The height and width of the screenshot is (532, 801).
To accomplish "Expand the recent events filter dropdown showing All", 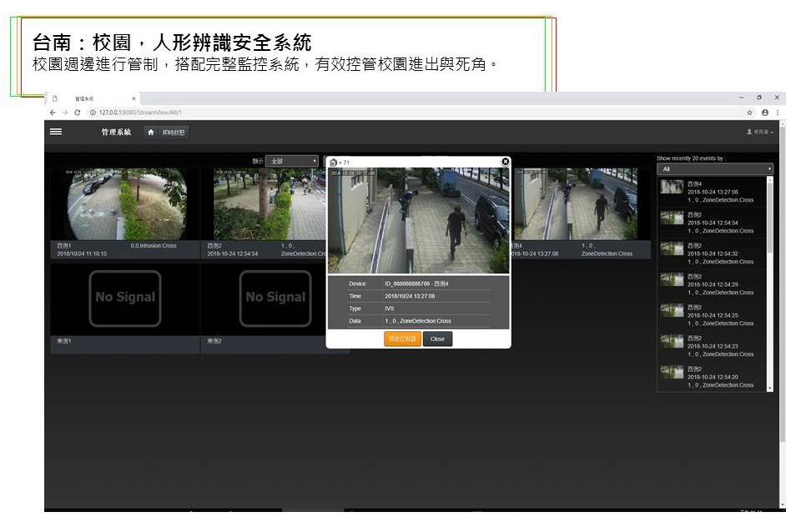I will point(714,169).
